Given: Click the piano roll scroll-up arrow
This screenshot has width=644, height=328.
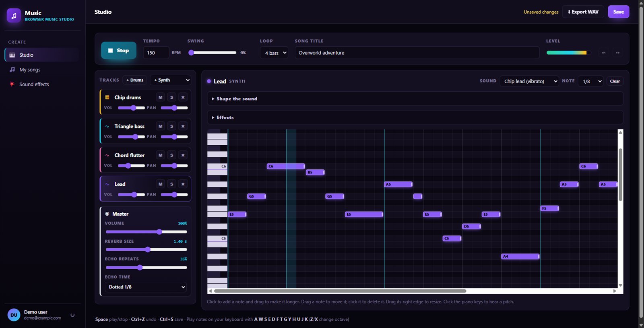Looking at the screenshot, I should point(621,132).
